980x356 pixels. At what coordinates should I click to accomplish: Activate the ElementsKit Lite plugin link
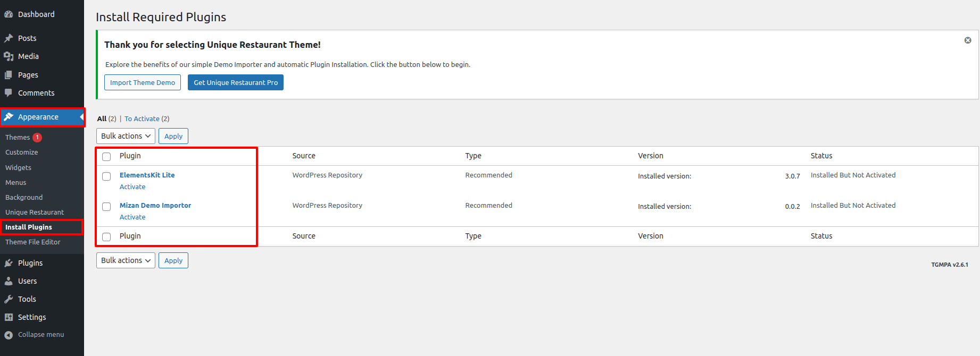click(x=132, y=187)
